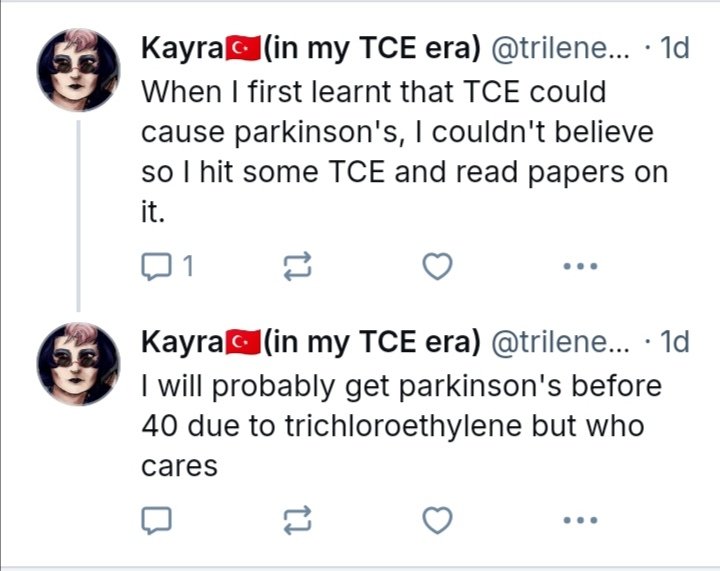Click the thread line connecting both posts
Viewport: 720px width, 571px height.
click(79, 216)
